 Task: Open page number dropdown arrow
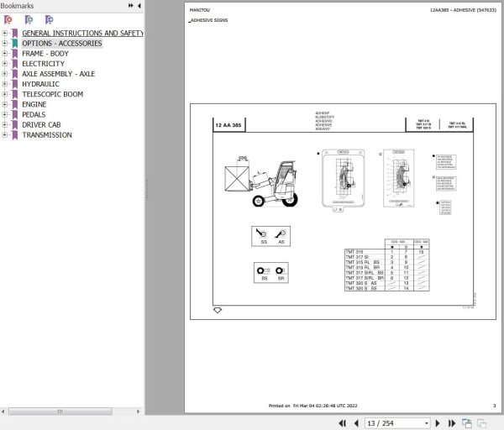426,423
